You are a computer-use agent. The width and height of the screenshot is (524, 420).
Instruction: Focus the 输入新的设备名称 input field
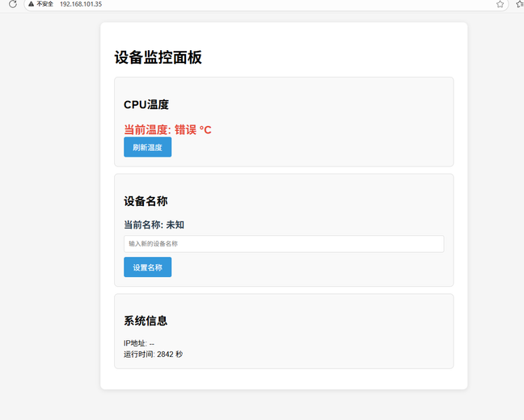click(x=283, y=243)
